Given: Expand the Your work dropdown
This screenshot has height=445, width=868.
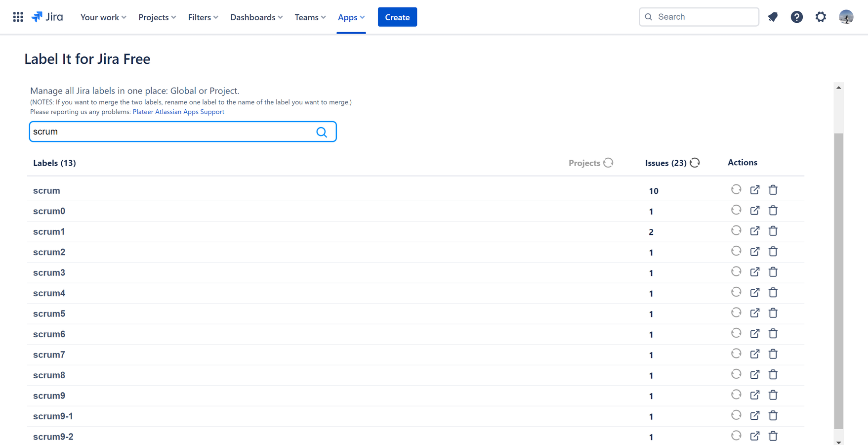Looking at the screenshot, I should pos(103,17).
